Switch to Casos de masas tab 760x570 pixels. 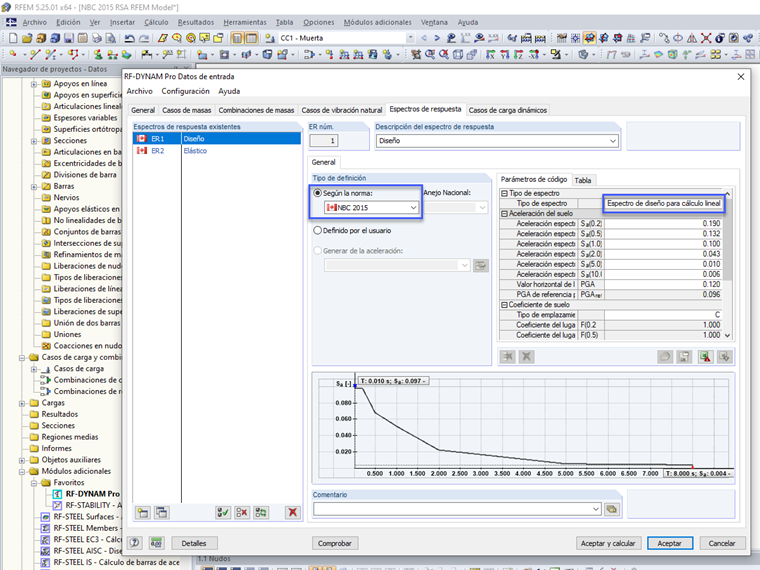point(186,111)
